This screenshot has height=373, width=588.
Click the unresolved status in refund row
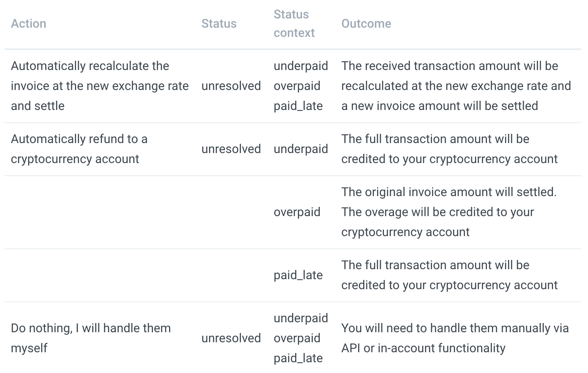[231, 149]
